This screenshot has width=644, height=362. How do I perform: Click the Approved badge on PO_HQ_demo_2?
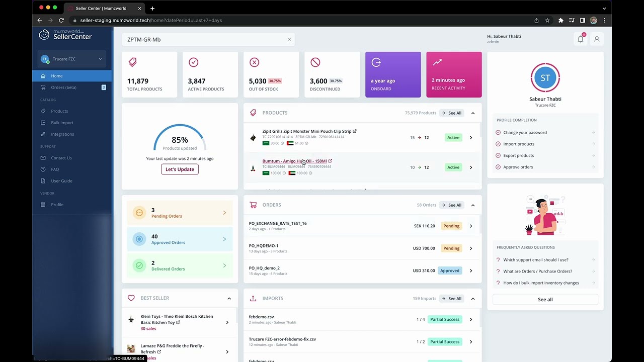[x=450, y=270]
